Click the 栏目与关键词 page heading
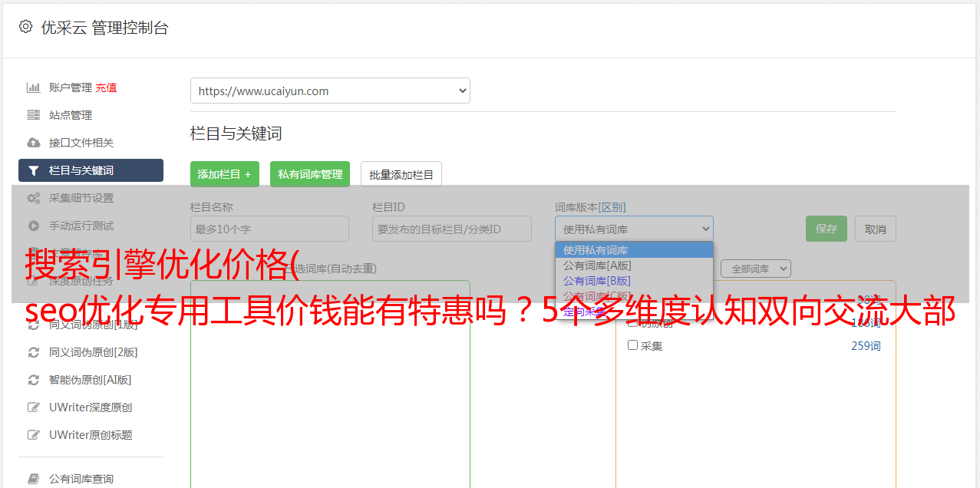The height and width of the screenshot is (488, 980). pyautogui.click(x=236, y=134)
